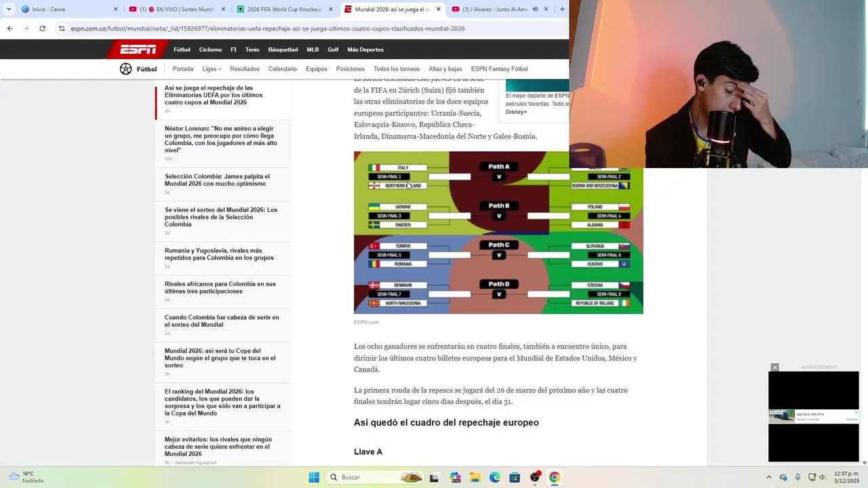Open 'Cuando Colombia fue cabeza de serie' article

[222, 321]
